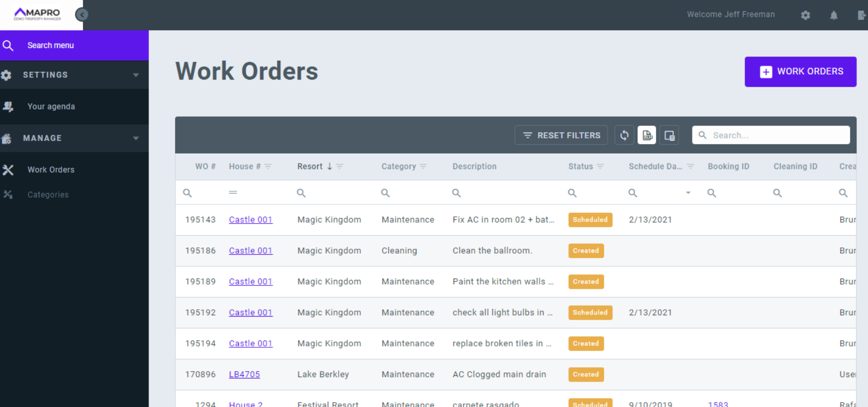Click the Scheduled status badge on row 195143
This screenshot has width=868, height=407.
590,220
